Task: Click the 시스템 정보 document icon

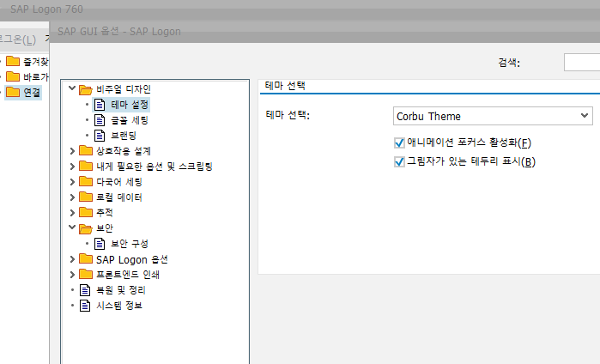Action: 85,306
